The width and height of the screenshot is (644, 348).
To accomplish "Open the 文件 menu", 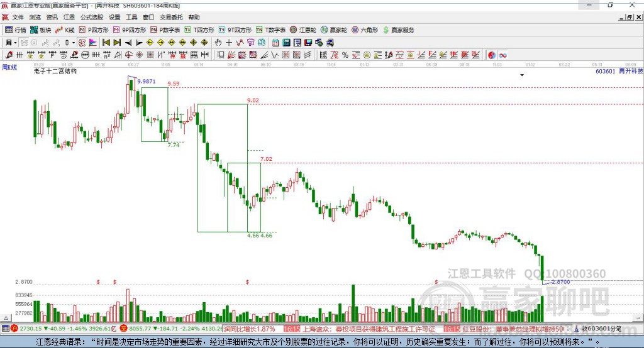I will pyautogui.click(x=18, y=17).
